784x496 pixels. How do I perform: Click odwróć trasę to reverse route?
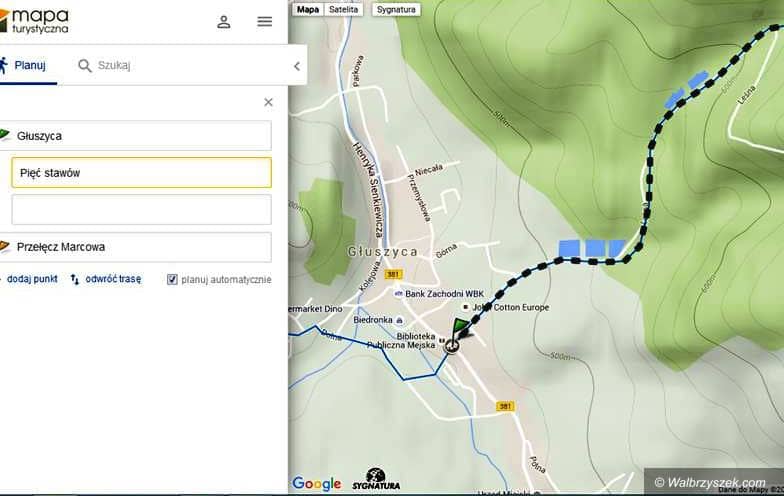[x=106, y=280]
